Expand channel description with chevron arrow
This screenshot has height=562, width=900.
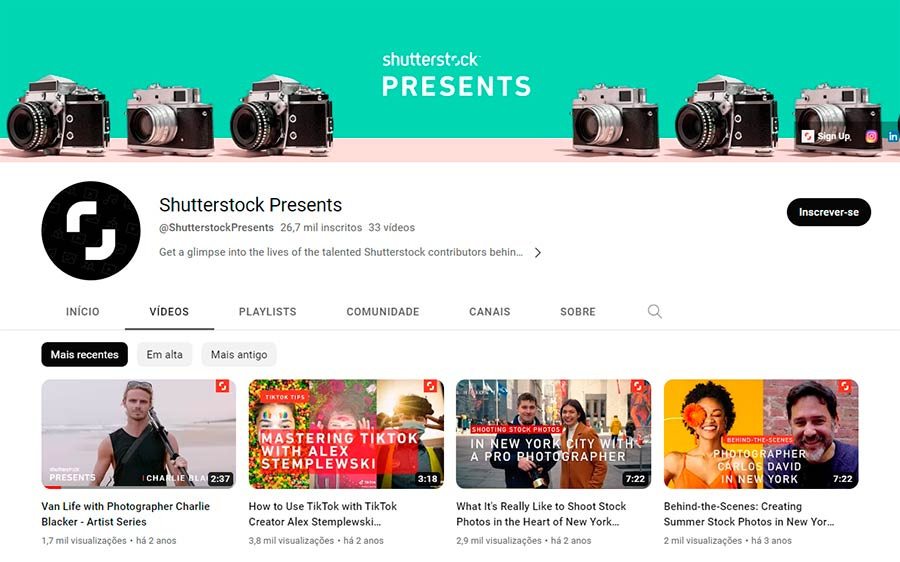(x=537, y=253)
